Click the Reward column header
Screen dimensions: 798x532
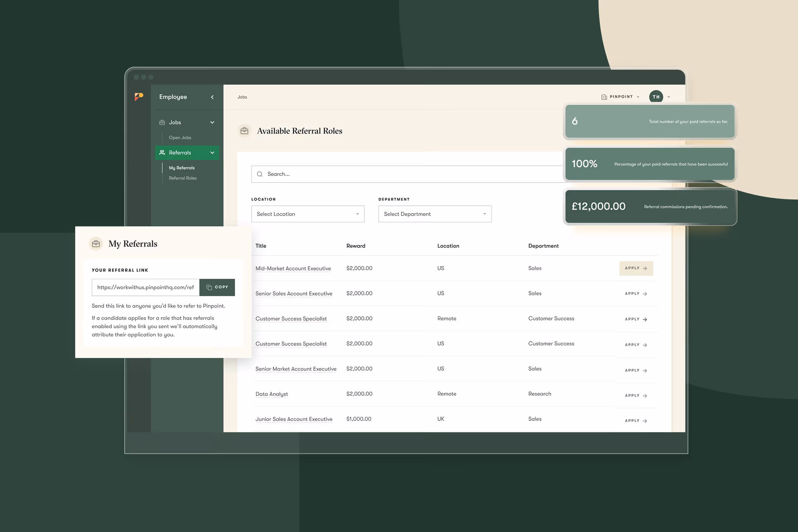coord(356,246)
